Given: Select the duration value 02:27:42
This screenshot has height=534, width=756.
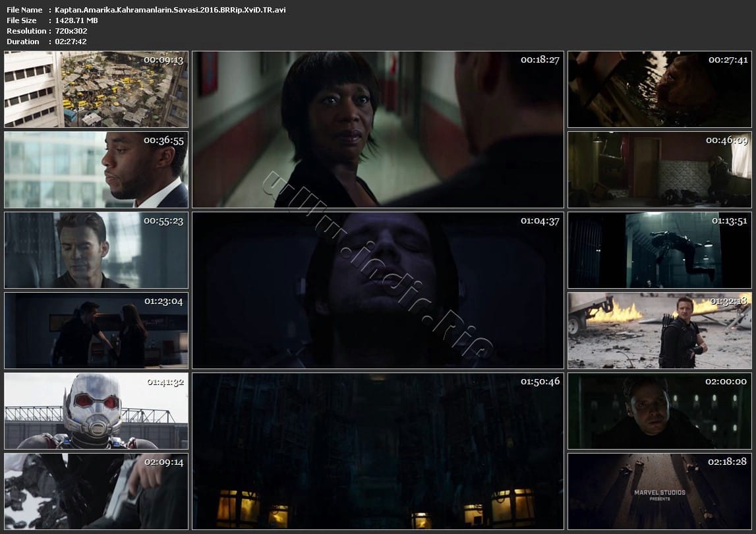Looking at the screenshot, I should click(71, 42).
